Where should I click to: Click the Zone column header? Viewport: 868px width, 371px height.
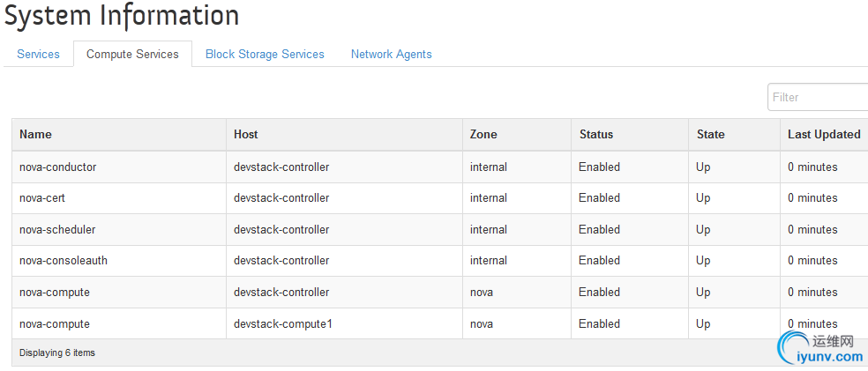pos(483,134)
